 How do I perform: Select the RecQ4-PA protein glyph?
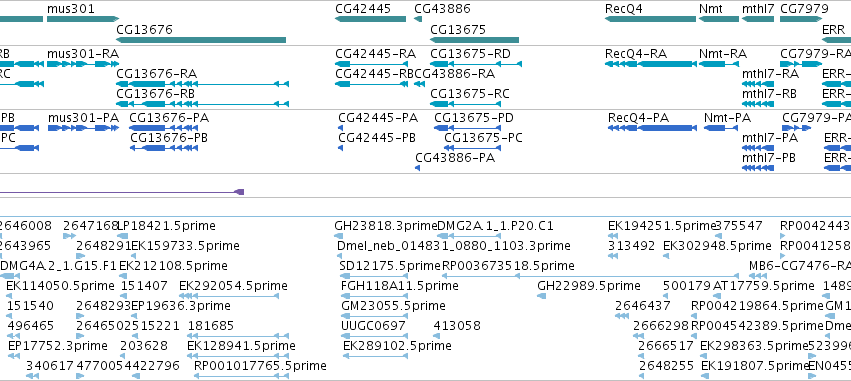652,128
